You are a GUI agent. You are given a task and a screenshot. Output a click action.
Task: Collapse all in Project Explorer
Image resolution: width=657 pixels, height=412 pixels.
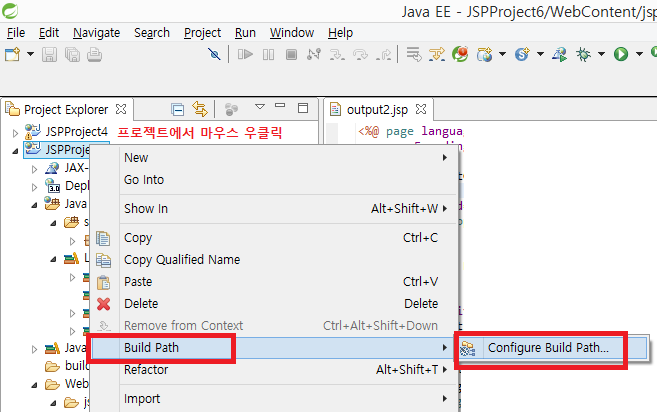(177, 108)
